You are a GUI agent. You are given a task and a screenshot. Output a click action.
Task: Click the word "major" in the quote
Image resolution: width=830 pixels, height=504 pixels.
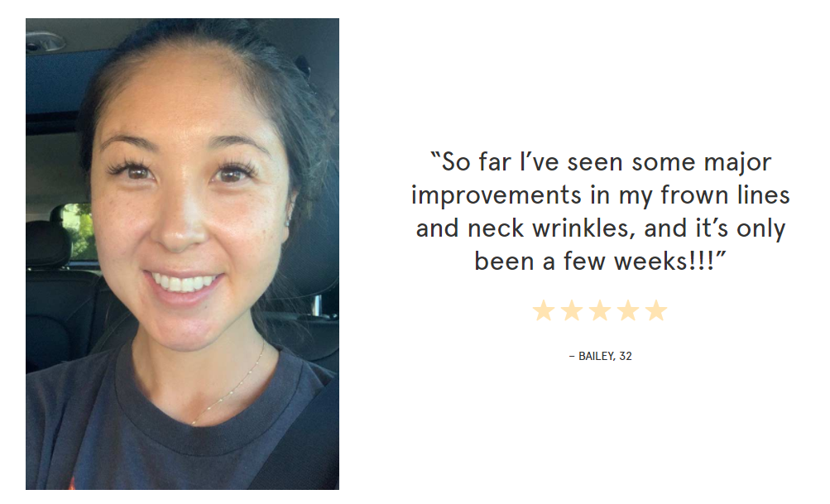[737, 162]
